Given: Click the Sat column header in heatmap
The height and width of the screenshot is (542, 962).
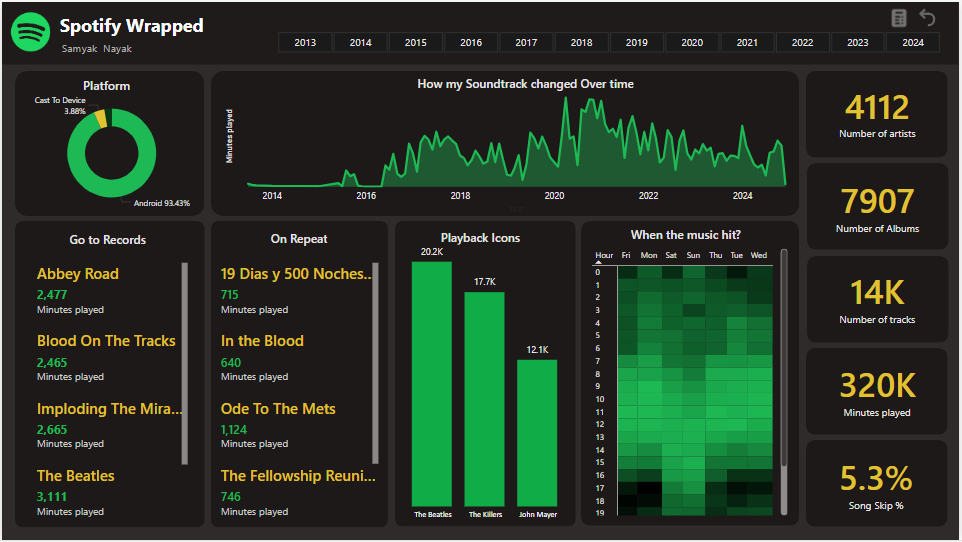Looking at the screenshot, I should coord(671,255).
